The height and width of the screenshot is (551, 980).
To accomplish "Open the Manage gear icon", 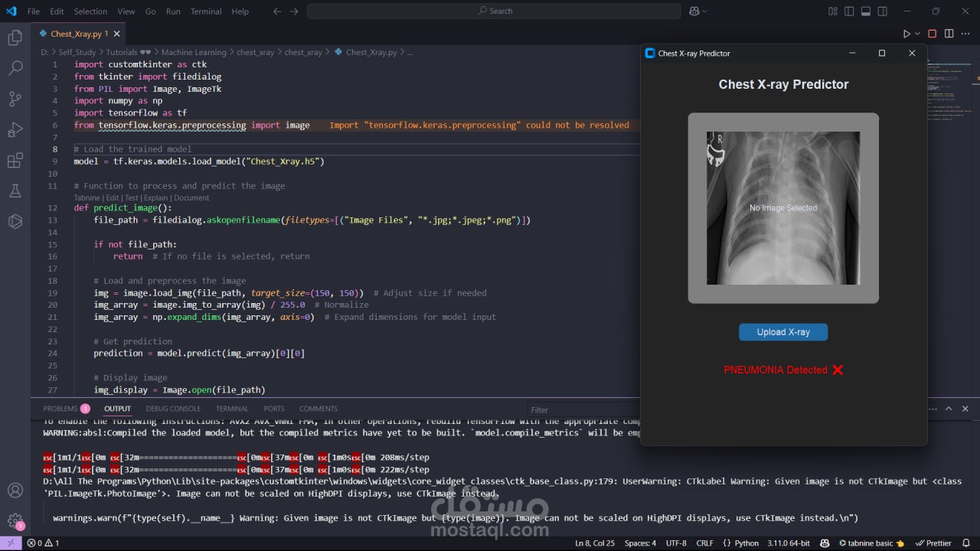I will click(15, 521).
